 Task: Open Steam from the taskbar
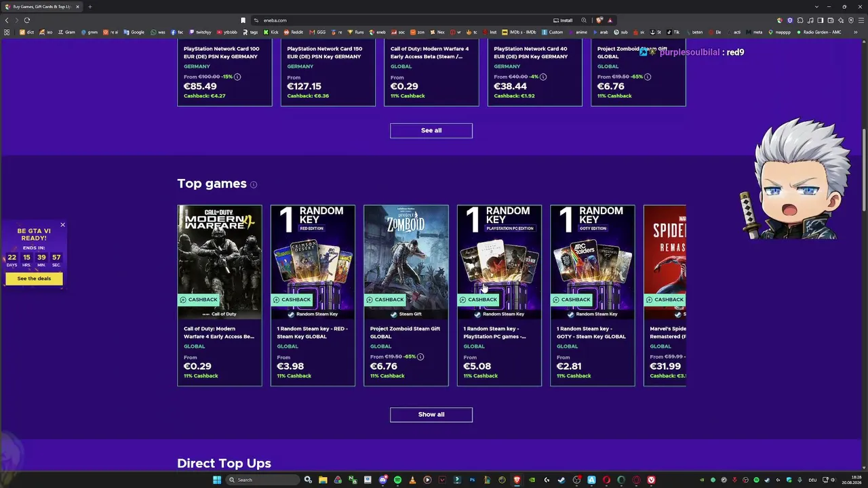pos(561,480)
